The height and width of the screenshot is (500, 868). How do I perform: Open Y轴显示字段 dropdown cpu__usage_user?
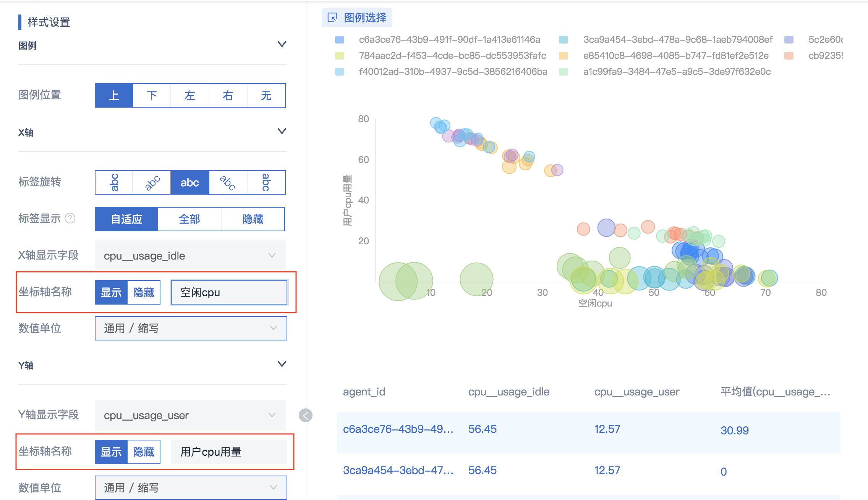190,415
